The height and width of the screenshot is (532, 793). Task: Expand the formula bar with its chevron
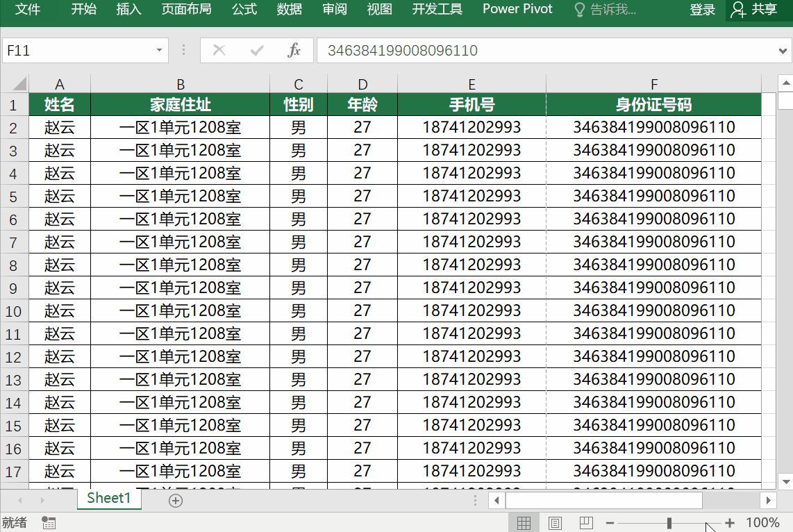coord(783,50)
